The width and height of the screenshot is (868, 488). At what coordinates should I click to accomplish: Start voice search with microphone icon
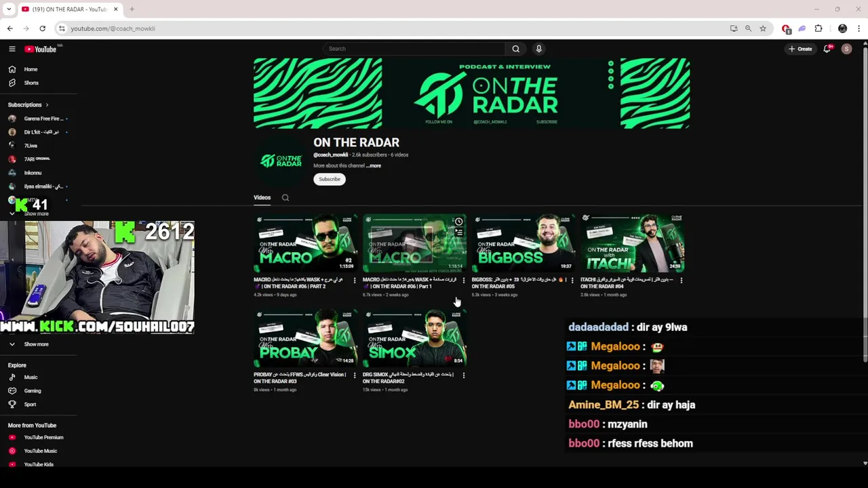tap(538, 49)
